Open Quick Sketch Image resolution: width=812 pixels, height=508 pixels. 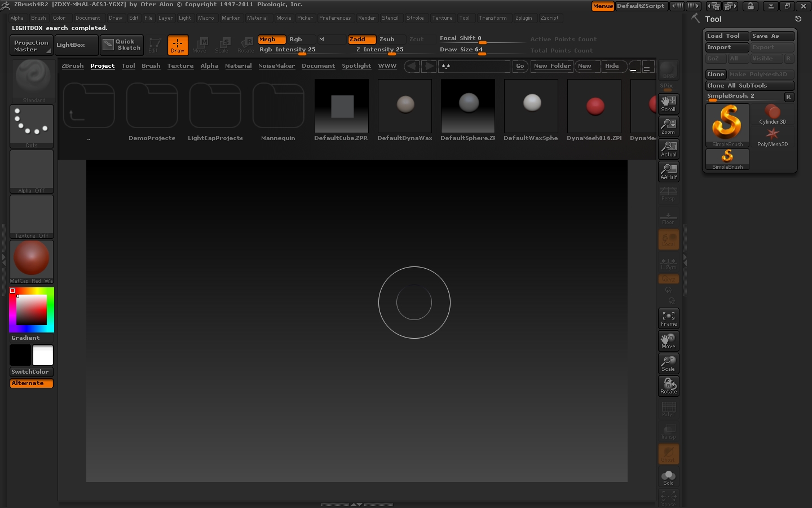(122, 45)
